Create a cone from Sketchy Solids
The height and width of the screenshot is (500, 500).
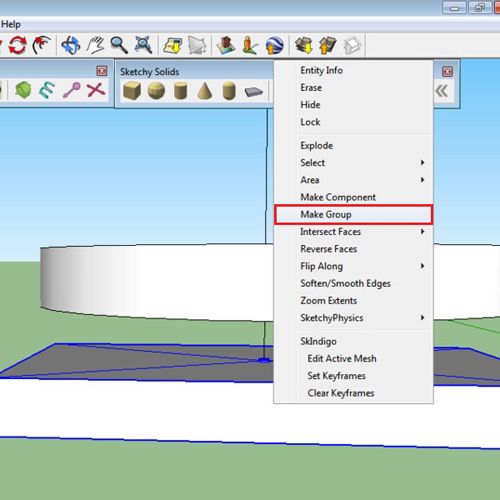[x=205, y=91]
